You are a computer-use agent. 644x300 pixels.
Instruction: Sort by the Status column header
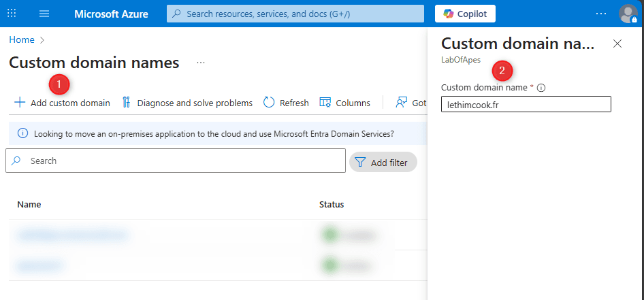pyautogui.click(x=332, y=204)
